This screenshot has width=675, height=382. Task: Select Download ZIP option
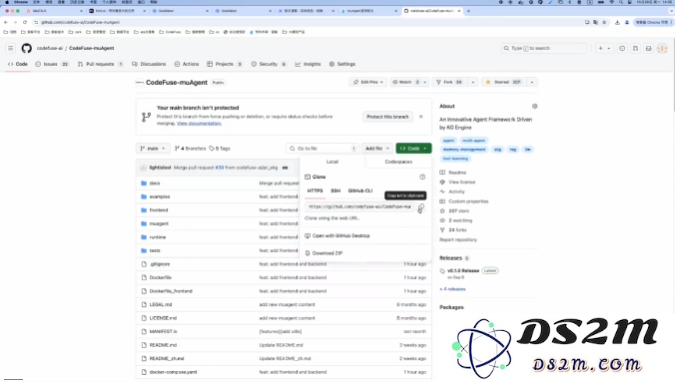(x=327, y=253)
